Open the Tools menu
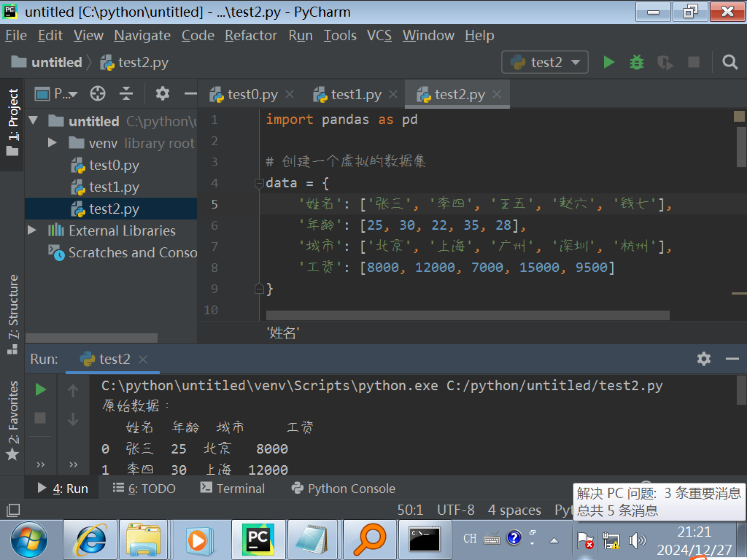747x560 pixels. 340,35
